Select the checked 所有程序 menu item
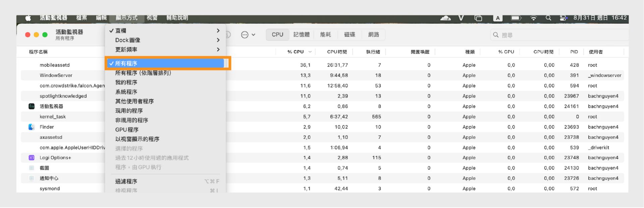 (166, 63)
